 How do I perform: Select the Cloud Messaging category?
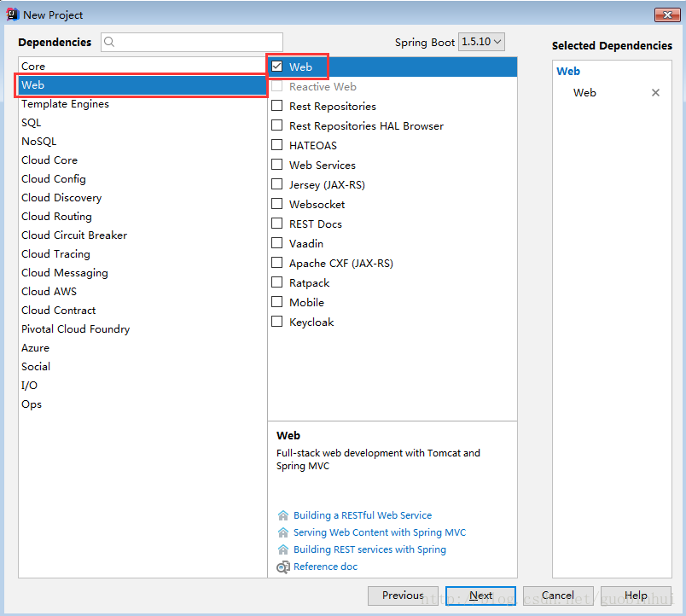142,273
